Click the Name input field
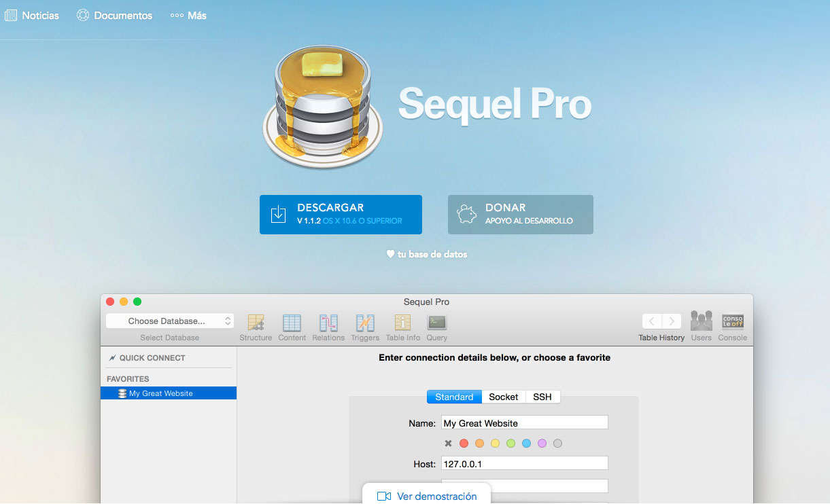Image resolution: width=830 pixels, height=504 pixels. [x=524, y=423]
